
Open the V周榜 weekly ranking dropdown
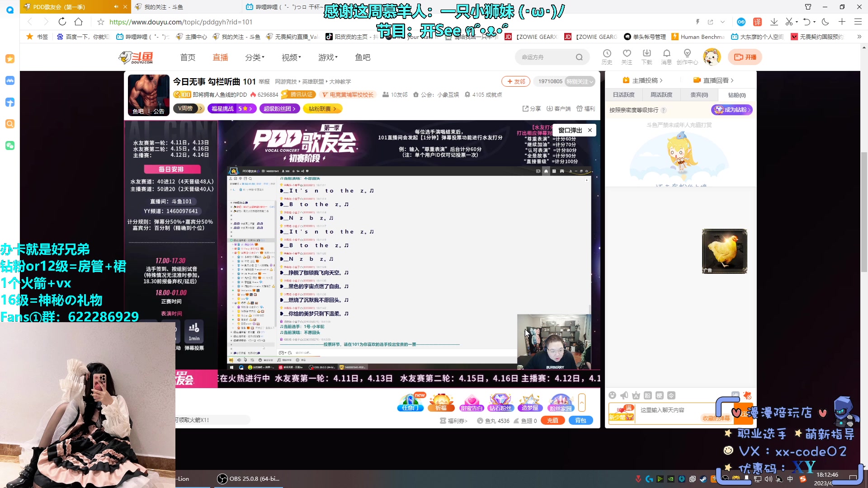(188, 108)
